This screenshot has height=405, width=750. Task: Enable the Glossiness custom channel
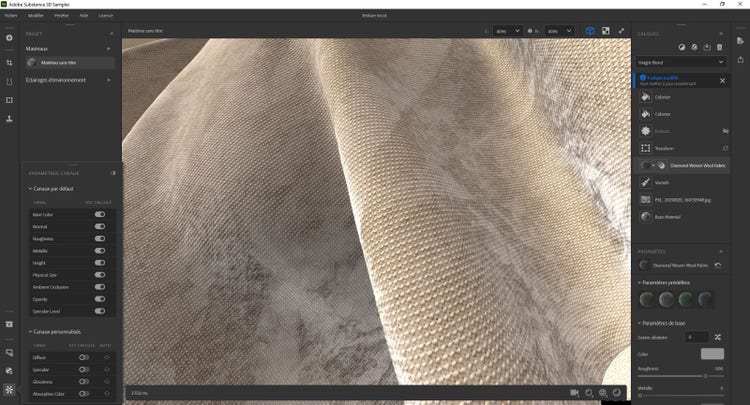84,382
